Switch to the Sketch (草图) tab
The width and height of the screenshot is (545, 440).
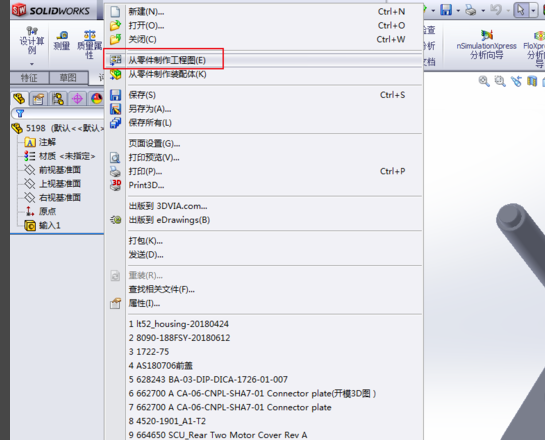68,78
